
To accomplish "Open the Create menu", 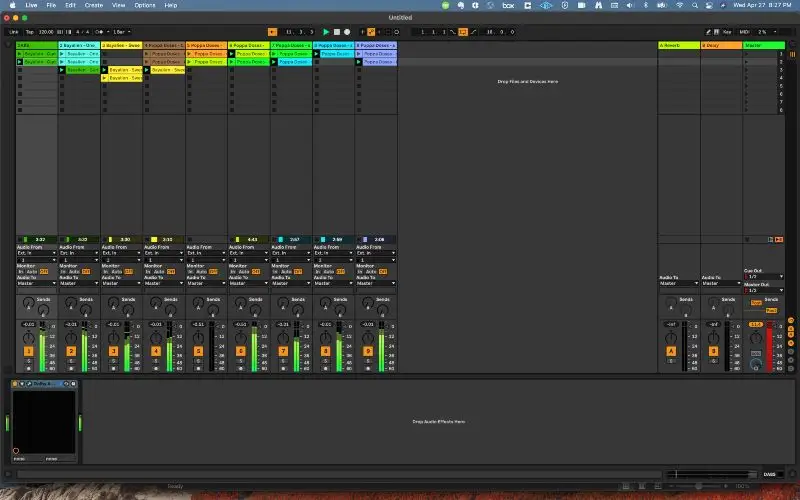I will pos(93,5).
